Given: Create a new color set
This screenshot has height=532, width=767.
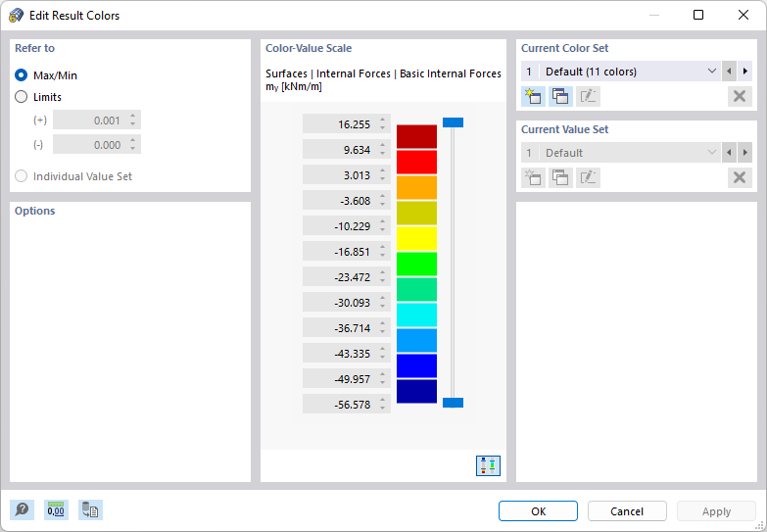Looking at the screenshot, I should click(x=533, y=96).
